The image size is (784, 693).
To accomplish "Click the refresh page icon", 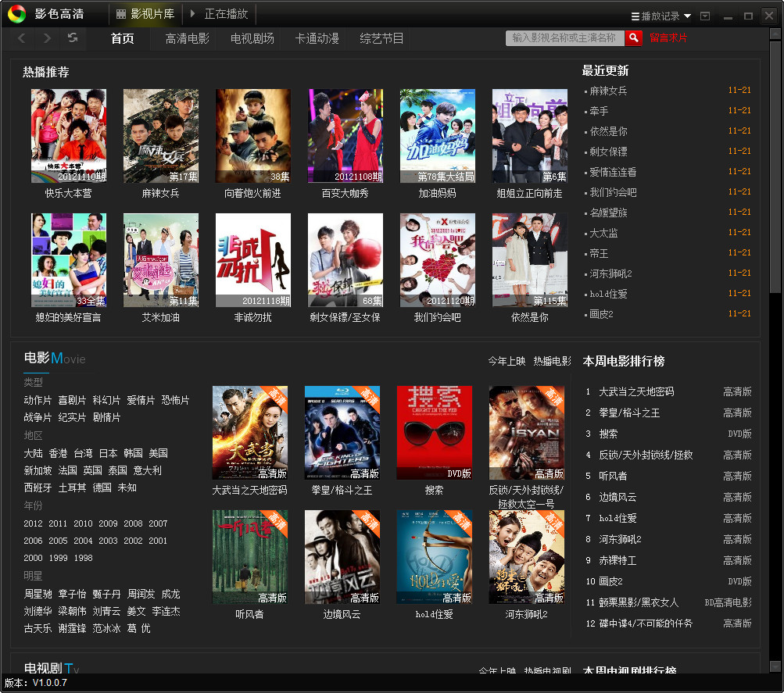I will point(73,38).
